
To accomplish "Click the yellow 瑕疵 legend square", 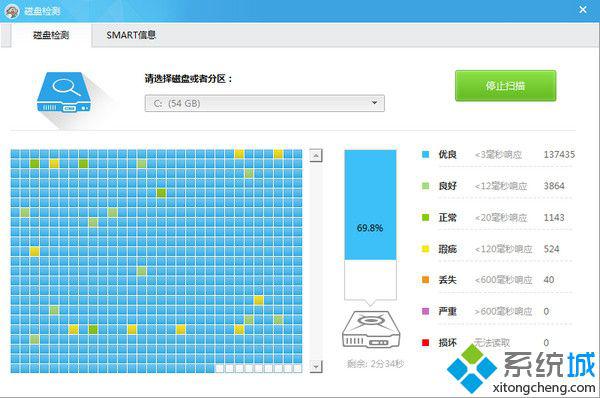I will coord(425,249).
